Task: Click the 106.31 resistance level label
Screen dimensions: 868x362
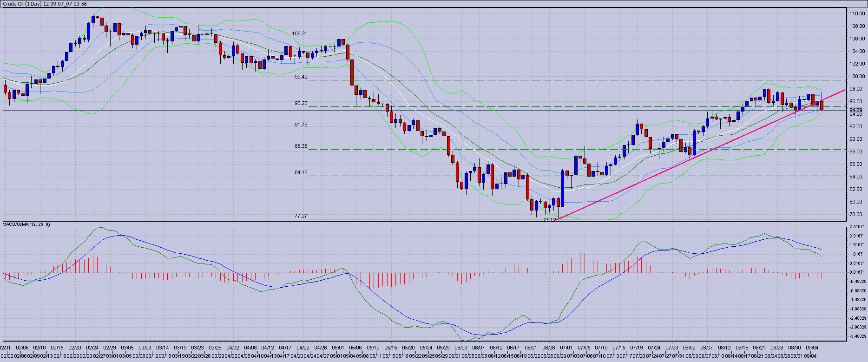Action: pyautogui.click(x=299, y=34)
